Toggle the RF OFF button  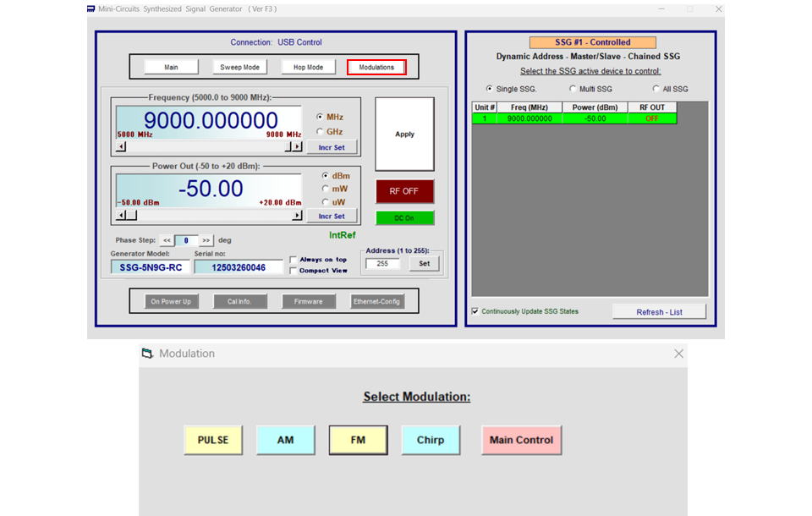click(x=404, y=191)
